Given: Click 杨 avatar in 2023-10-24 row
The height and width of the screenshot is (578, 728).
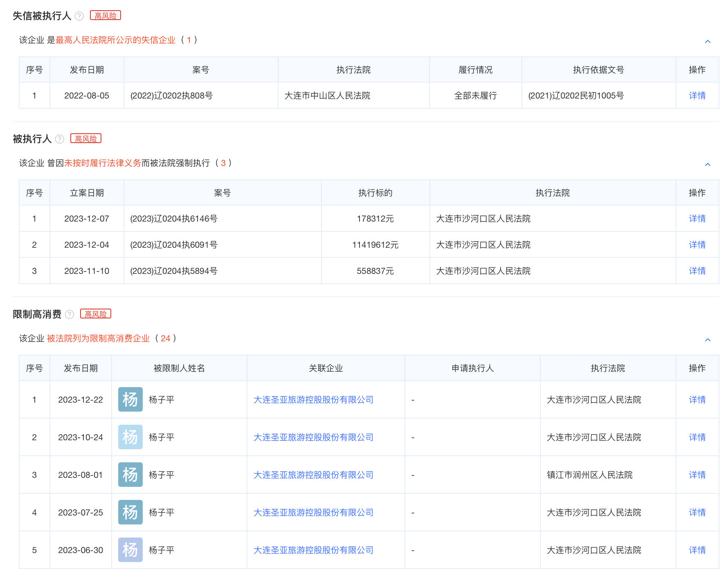Looking at the screenshot, I should pos(130,437).
